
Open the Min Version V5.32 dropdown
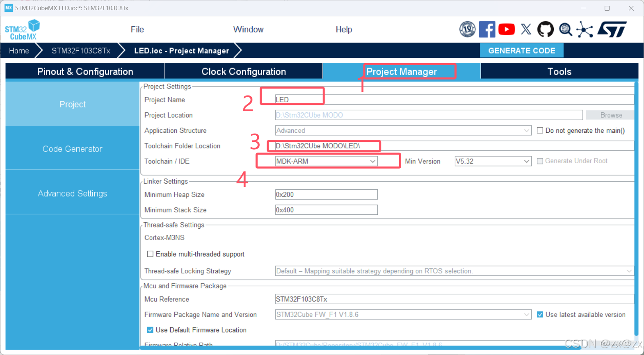pyautogui.click(x=493, y=161)
